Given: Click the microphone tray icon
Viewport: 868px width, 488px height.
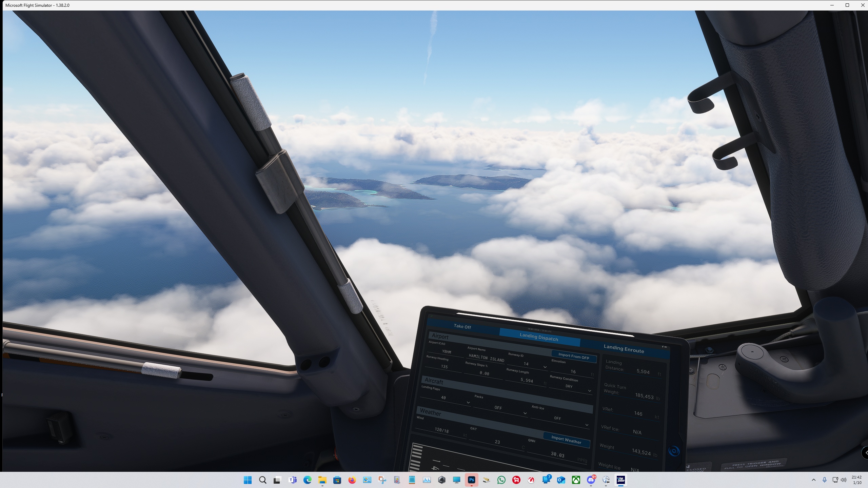Looking at the screenshot, I should (825, 480).
